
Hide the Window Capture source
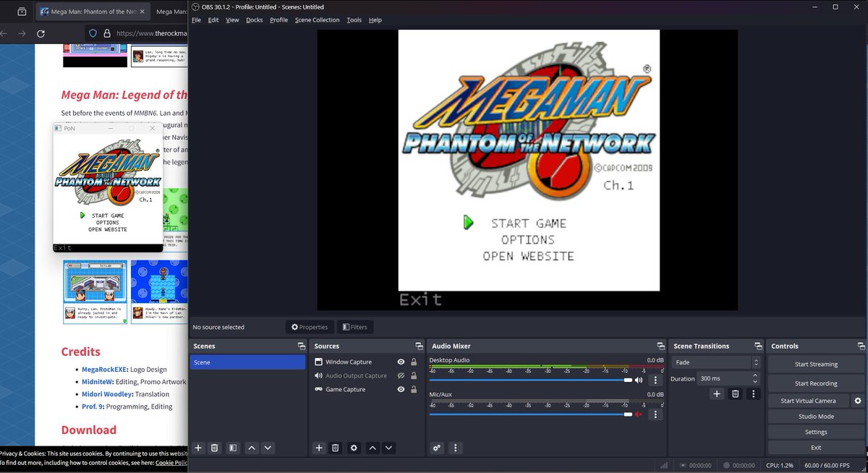pos(401,362)
